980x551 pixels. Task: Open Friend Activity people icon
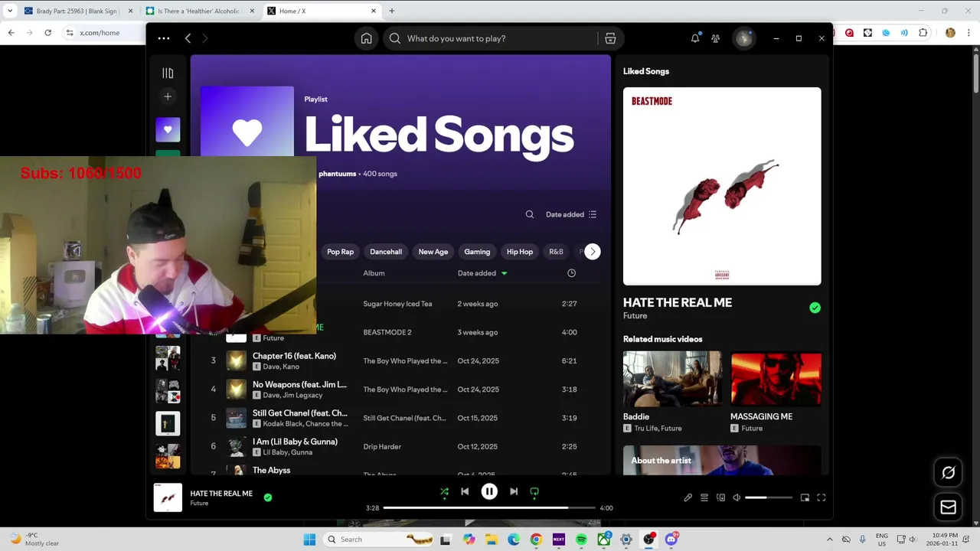click(x=715, y=38)
